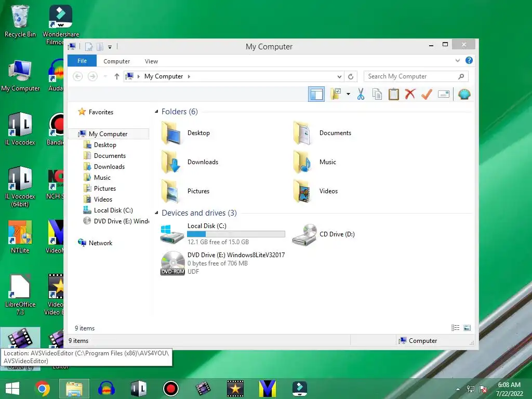Viewport: 532px width, 399px height.
Task: Click the Paste clipboard icon
Action: pos(394,94)
